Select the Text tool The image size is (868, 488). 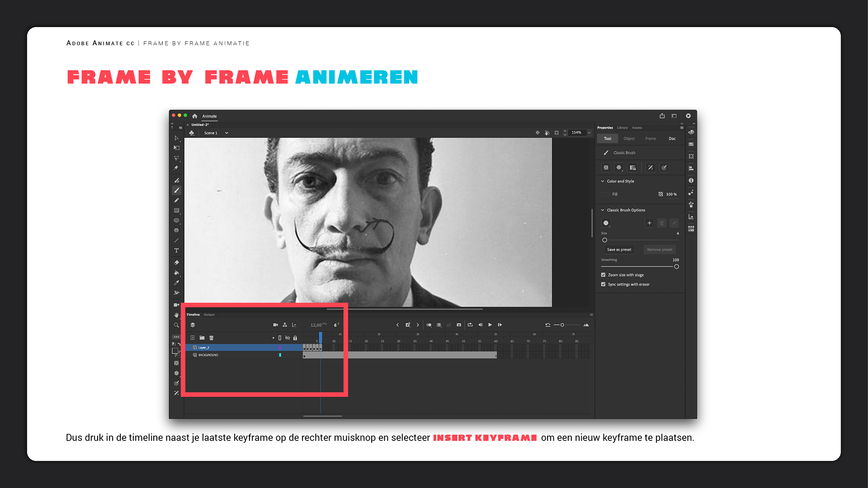pyautogui.click(x=176, y=250)
